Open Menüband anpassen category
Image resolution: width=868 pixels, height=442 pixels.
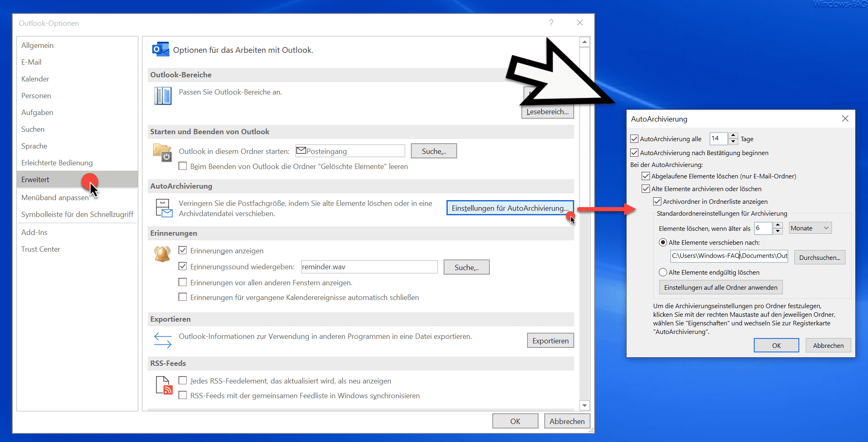[x=77, y=197]
